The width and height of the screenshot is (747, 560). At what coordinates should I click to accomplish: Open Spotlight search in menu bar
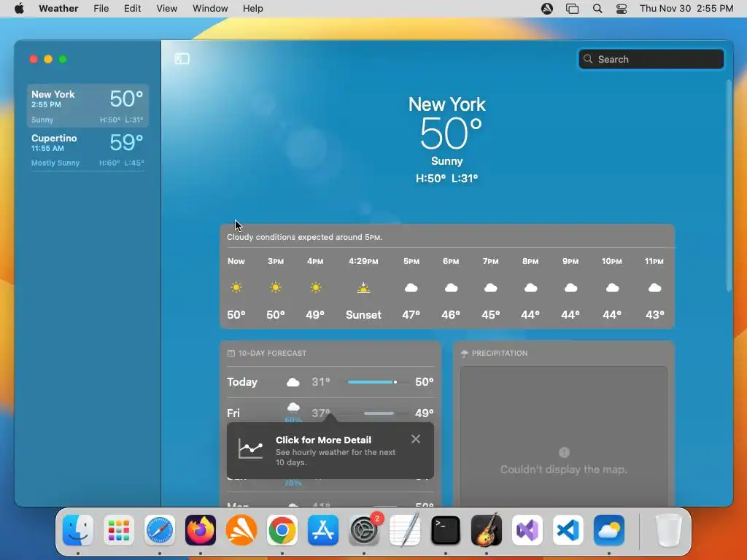click(x=597, y=9)
